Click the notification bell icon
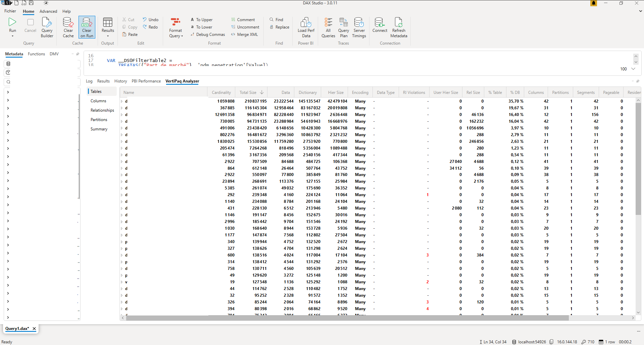This screenshot has height=345, width=644. coord(594,3)
